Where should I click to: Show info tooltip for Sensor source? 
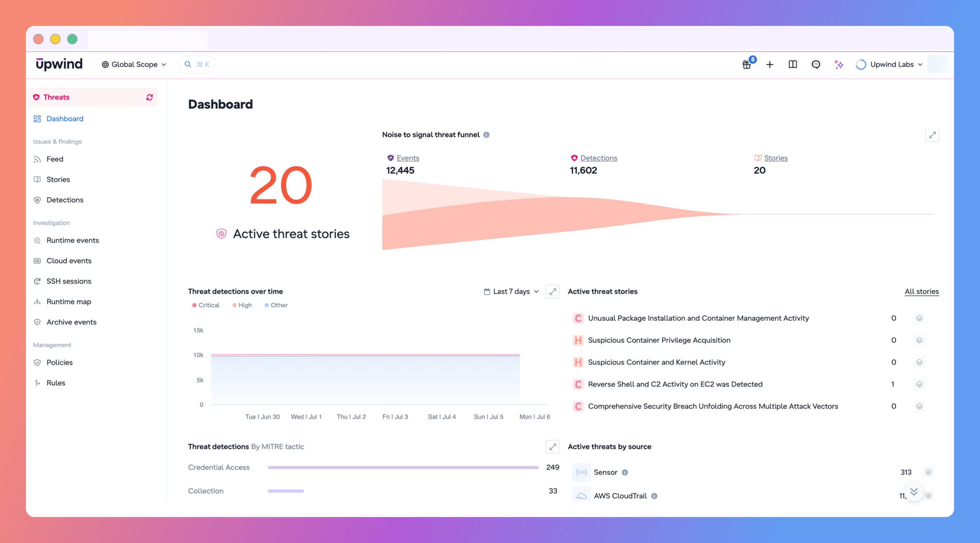[625, 473]
